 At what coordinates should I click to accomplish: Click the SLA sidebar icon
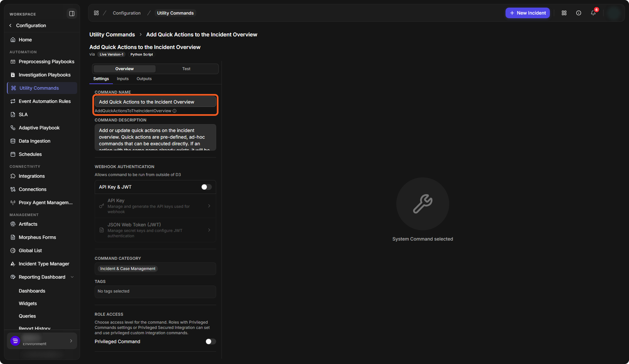pos(13,114)
